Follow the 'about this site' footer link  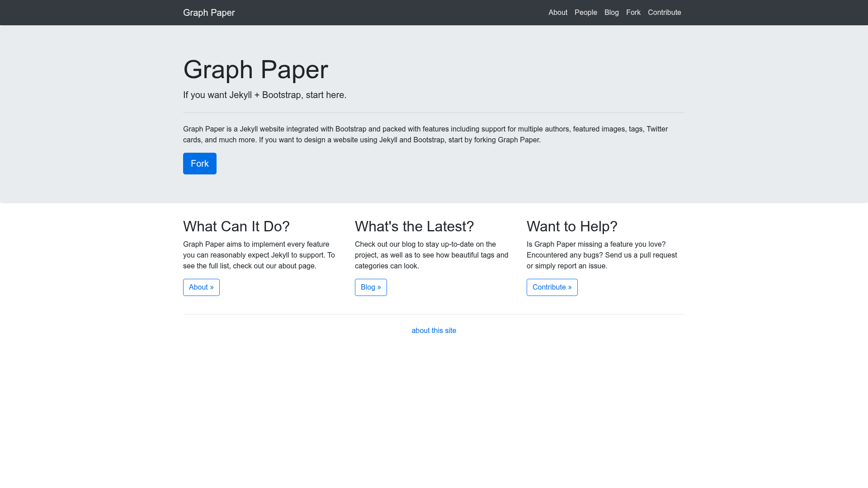click(x=434, y=331)
